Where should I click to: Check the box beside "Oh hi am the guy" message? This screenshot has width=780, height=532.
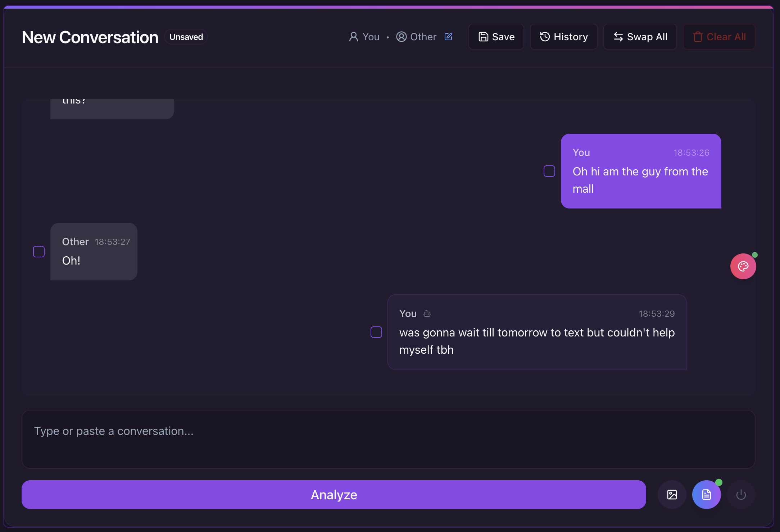coord(549,171)
